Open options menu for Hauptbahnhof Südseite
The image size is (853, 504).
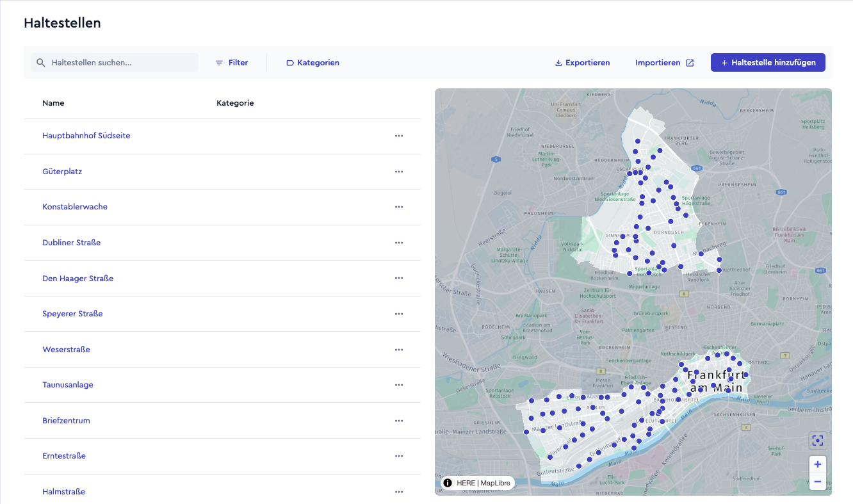pyautogui.click(x=399, y=136)
